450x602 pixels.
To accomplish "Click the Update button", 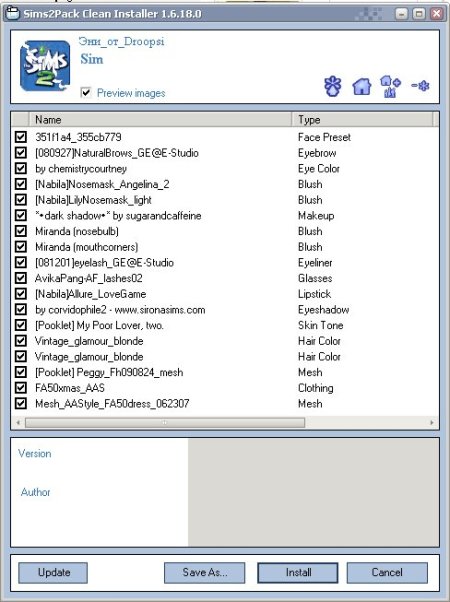I will point(53,573).
